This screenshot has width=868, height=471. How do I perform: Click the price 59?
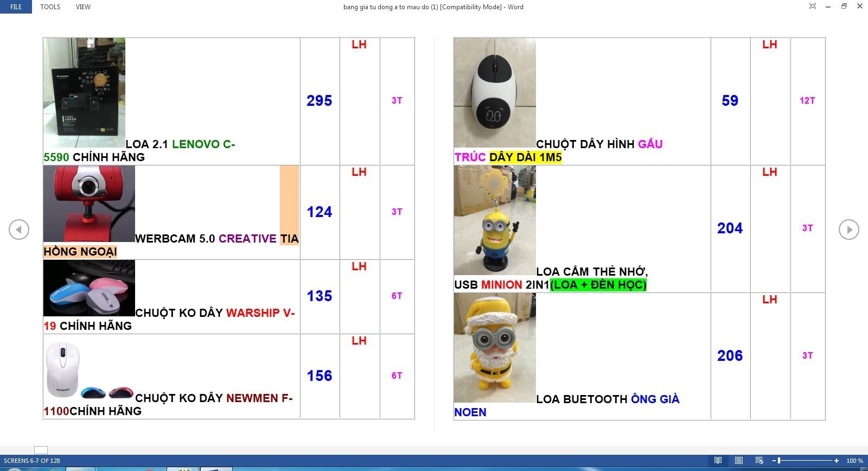(x=730, y=101)
